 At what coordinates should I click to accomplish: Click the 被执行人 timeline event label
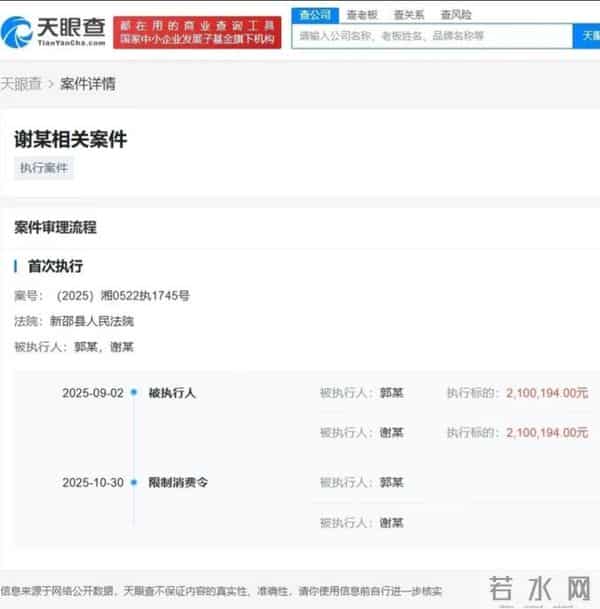point(172,393)
